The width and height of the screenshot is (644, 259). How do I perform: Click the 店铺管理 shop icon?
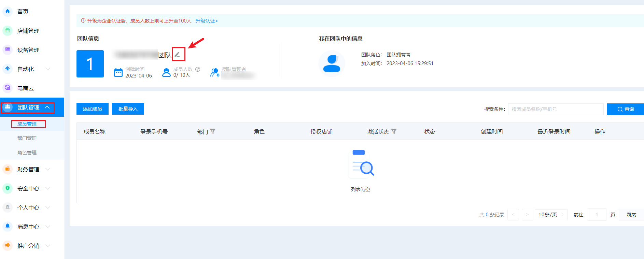pos(8,31)
